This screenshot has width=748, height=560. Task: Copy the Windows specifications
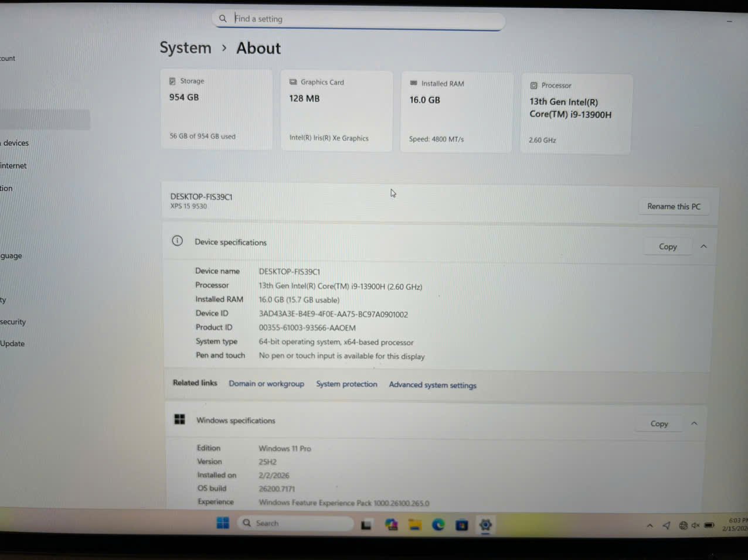pos(659,424)
